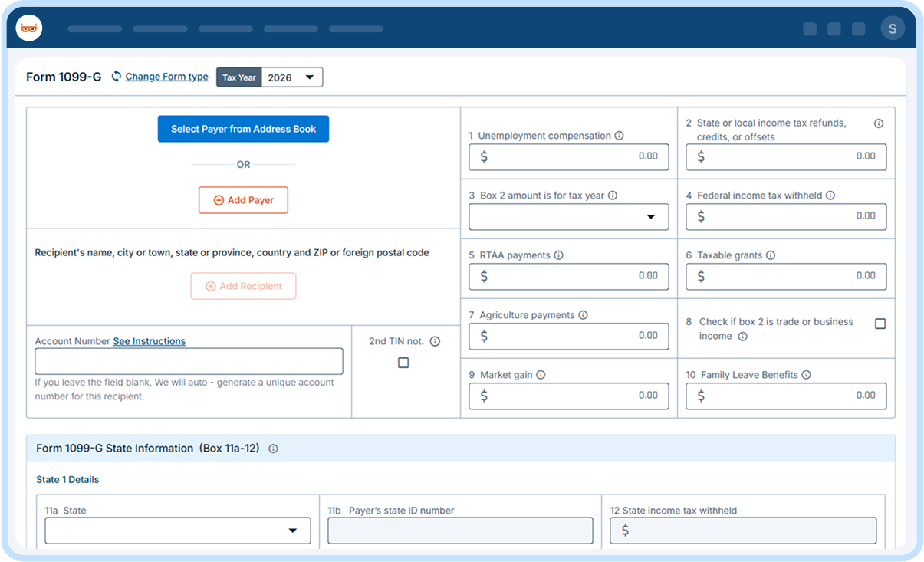
Task: Click the Account Number input field
Action: click(x=189, y=361)
